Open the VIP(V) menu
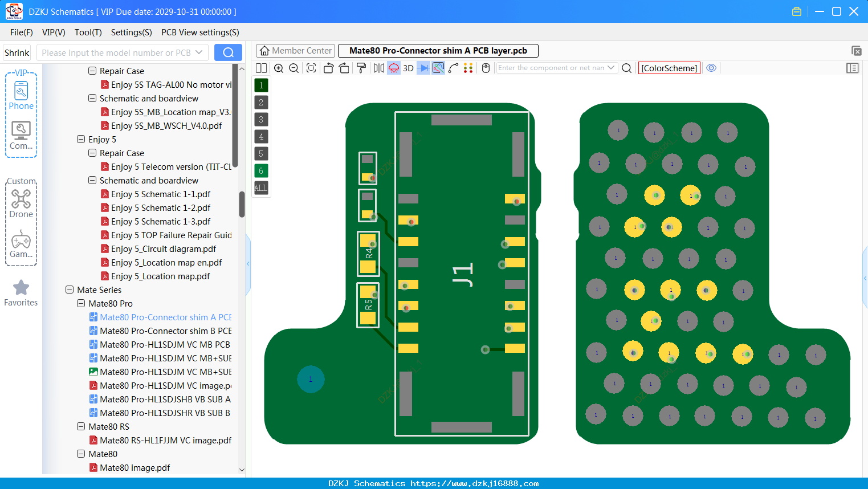Screen dimensions: 868x489 (x=54, y=32)
